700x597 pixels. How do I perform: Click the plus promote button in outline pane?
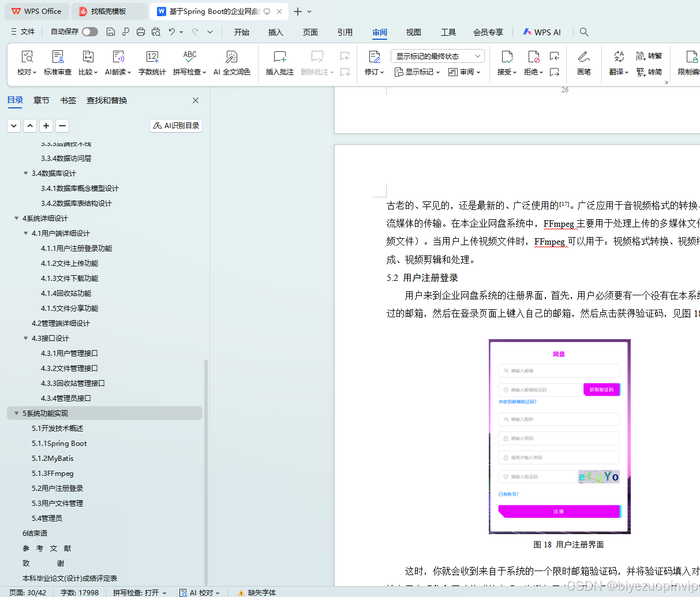tap(46, 125)
